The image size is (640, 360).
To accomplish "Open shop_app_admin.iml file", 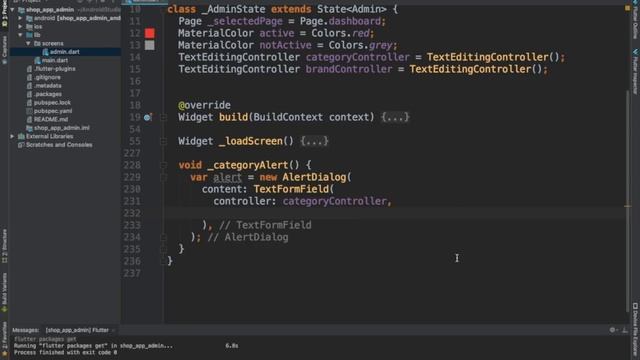I will (x=62, y=128).
